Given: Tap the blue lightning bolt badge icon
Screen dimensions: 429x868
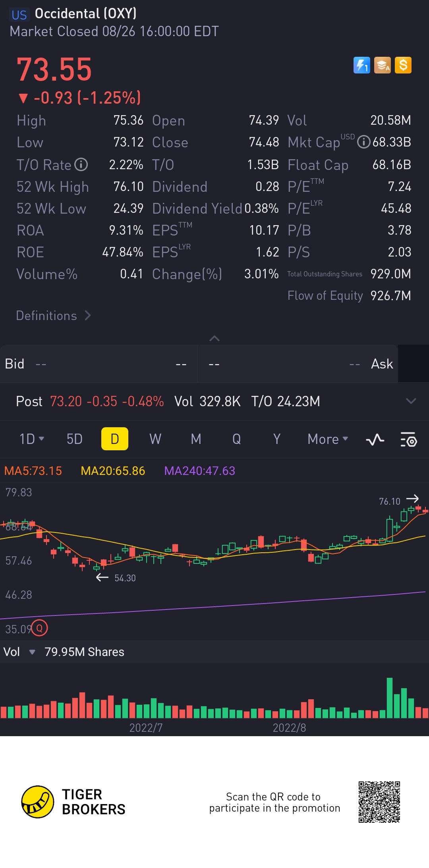Looking at the screenshot, I should (x=361, y=65).
